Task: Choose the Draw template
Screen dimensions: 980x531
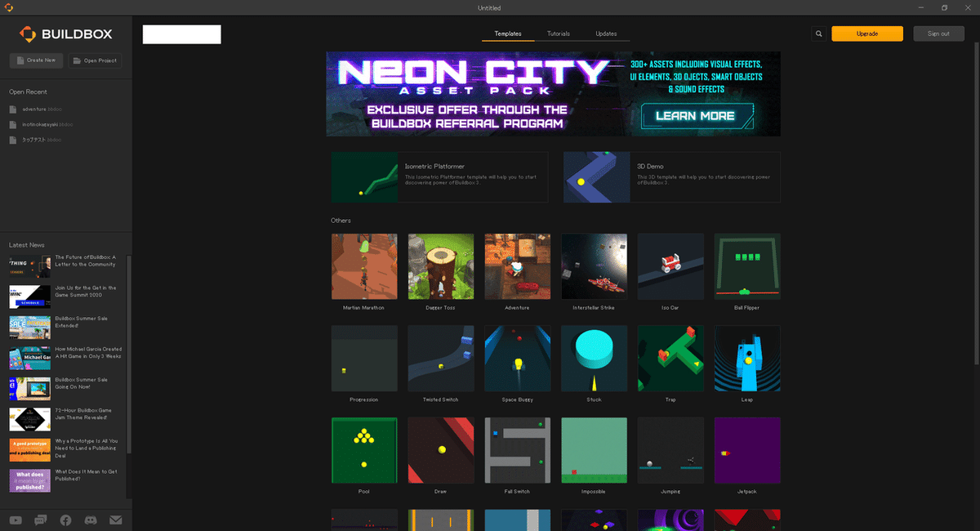Action: 441,451
